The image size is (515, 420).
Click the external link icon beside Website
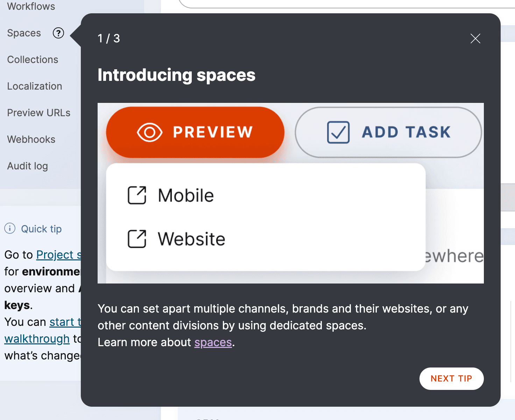[x=137, y=239]
